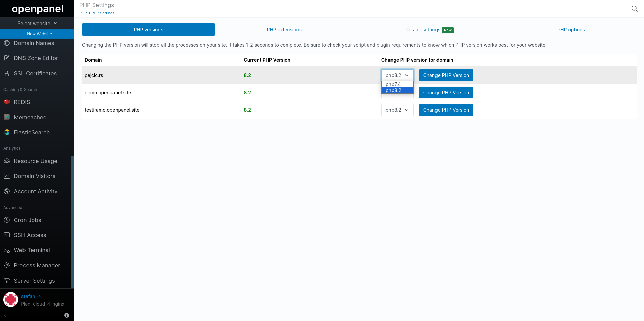This screenshot has height=321, width=644.
Task: Switch to the PHP extensions tab
Action: (x=284, y=30)
